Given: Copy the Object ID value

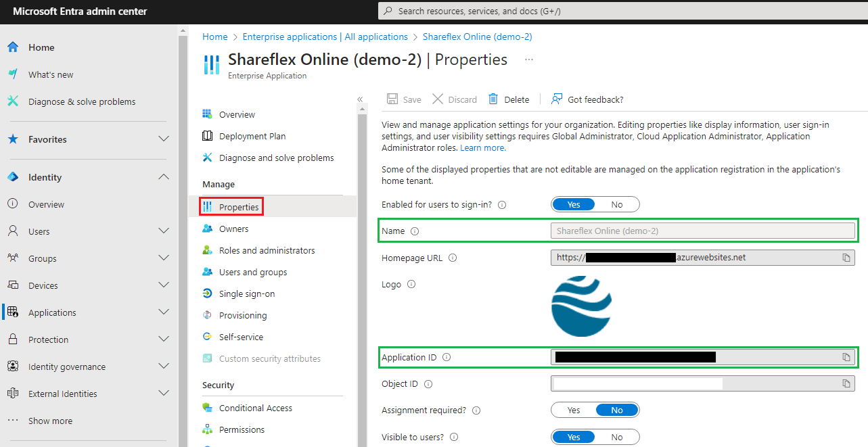Looking at the screenshot, I should tap(846, 383).
